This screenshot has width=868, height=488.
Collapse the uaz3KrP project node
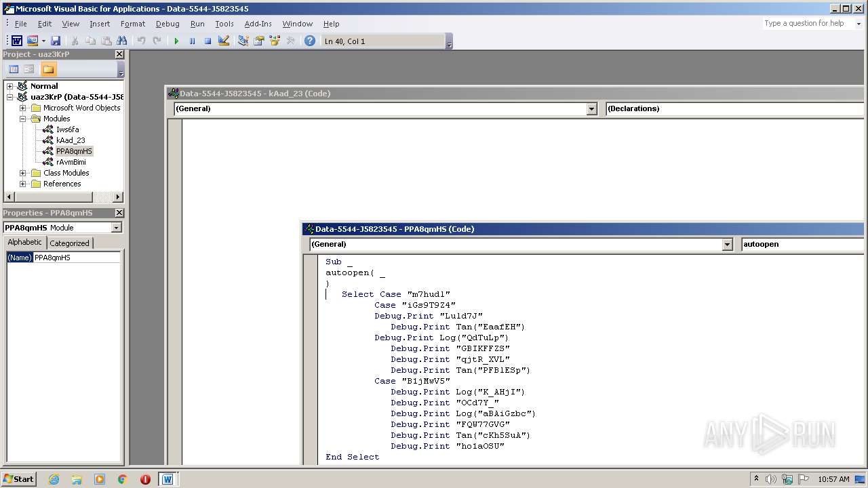point(9,97)
